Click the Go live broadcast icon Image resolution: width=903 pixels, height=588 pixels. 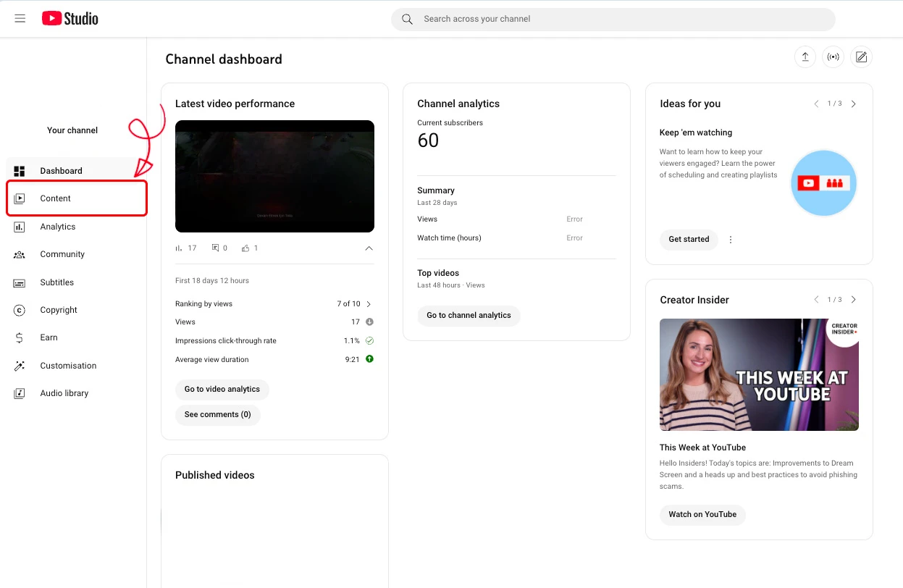833,57
